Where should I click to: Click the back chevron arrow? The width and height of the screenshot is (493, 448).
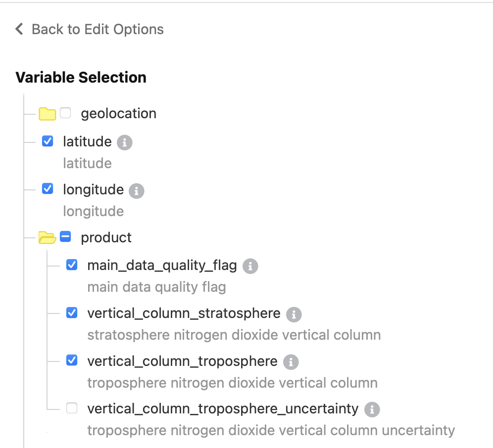pos(19,29)
